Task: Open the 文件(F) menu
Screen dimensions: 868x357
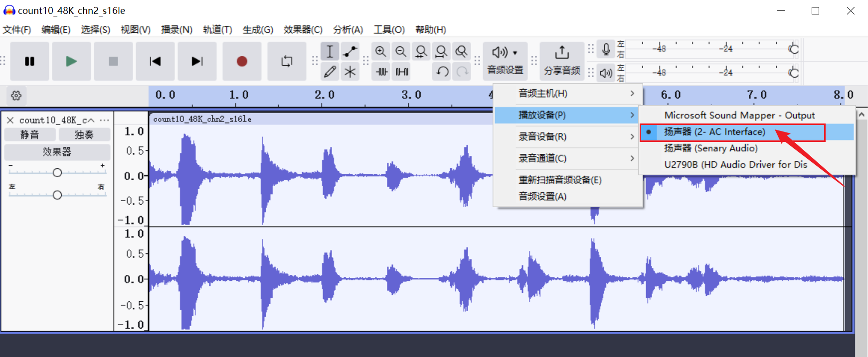Action: coord(17,30)
